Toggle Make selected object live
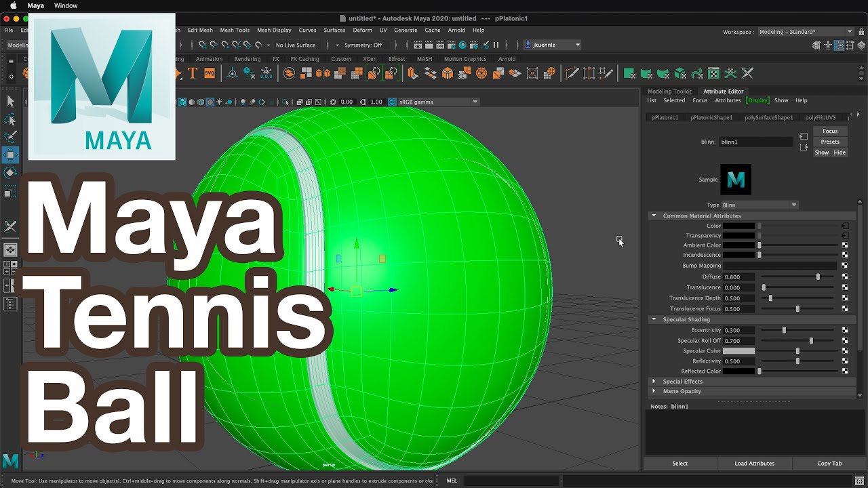868x488 pixels. (258, 45)
